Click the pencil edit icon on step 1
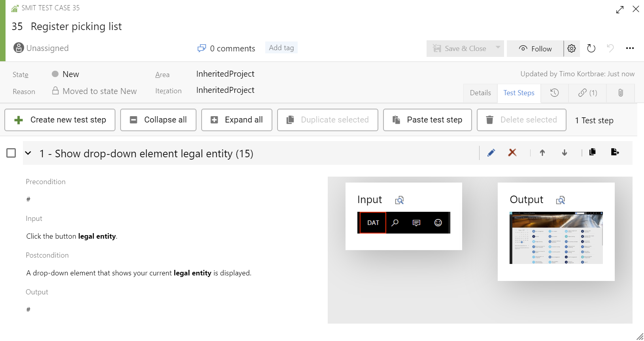The image size is (644, 341). tap(491, 153)
